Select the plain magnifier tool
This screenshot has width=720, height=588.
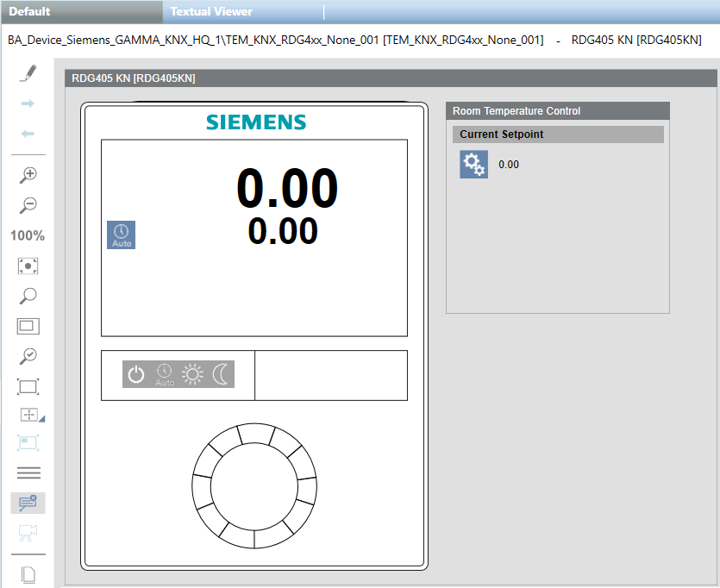(28, 296)
